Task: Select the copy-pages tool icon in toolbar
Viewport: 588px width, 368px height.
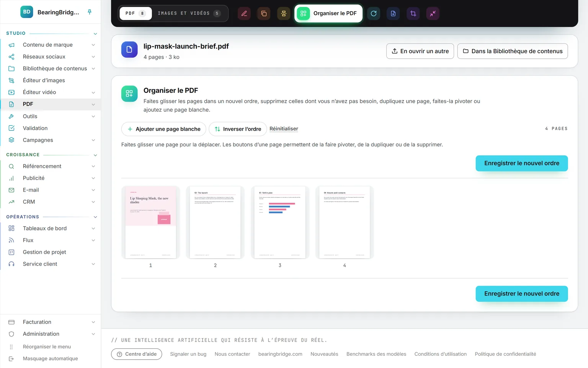Action: 264,13
